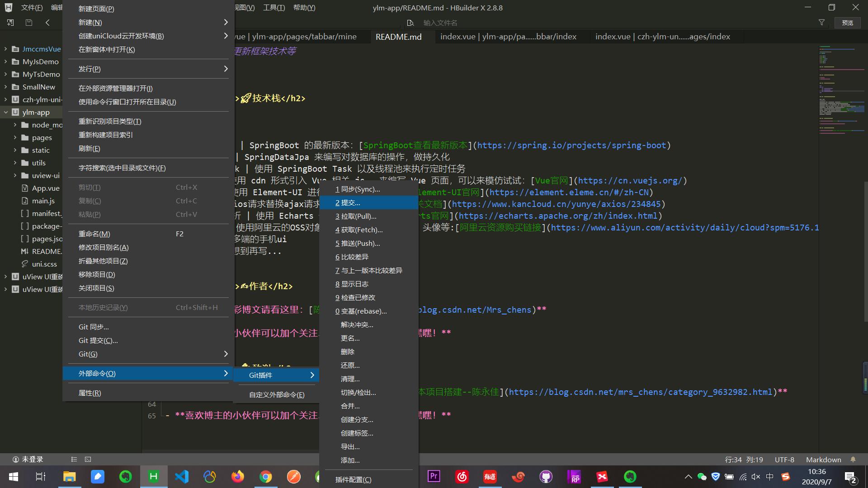Collapse the ylm-app project node
The width and height of the screenshot is (868, 488).
6,112
